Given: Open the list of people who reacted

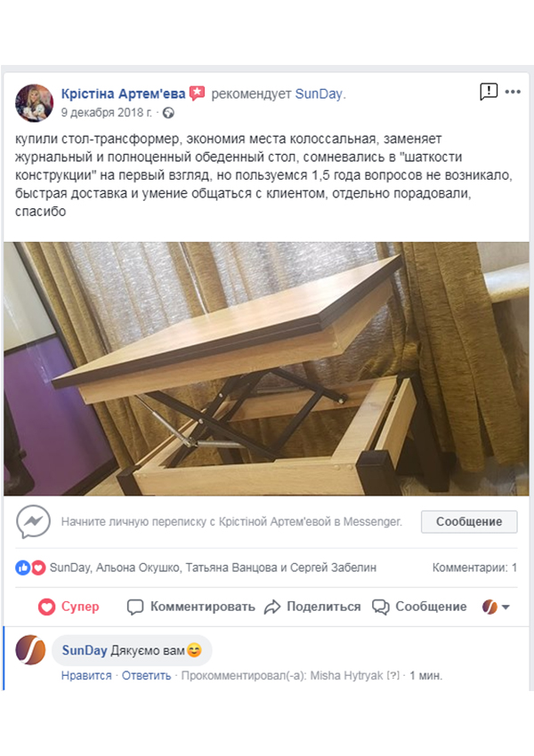Looking at the screenshot, I should (213, 567).
